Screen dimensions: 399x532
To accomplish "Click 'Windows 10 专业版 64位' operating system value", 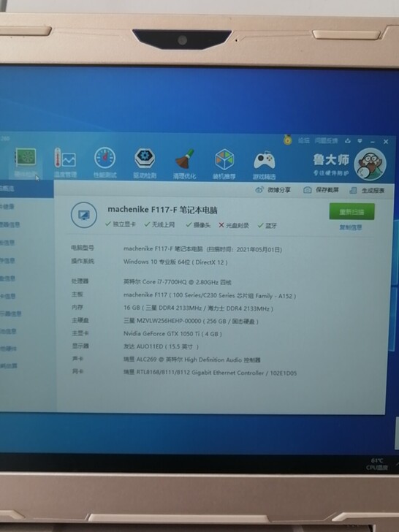I will [175, 262].
